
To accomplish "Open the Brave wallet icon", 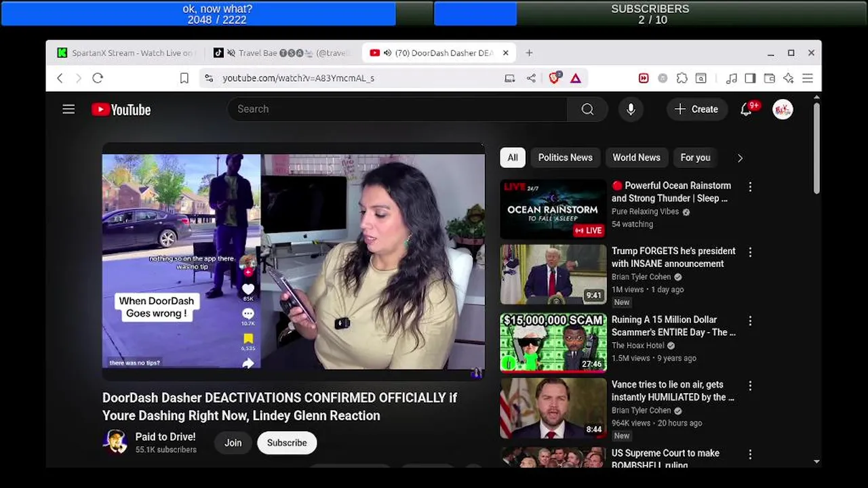I will click(769, 78).
